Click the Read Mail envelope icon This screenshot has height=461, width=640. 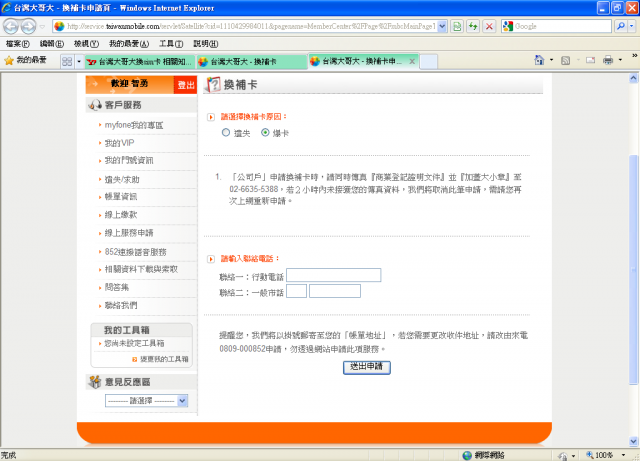(590, 60)
